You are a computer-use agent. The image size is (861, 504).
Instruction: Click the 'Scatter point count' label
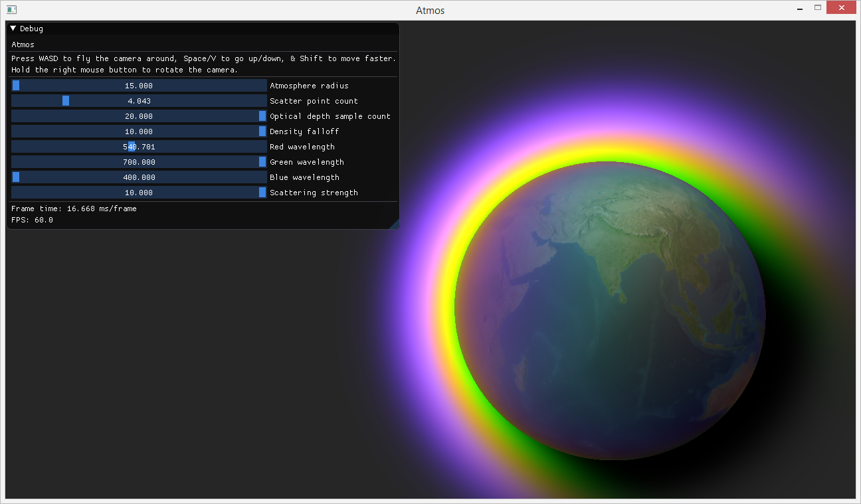tap(314, 101)
